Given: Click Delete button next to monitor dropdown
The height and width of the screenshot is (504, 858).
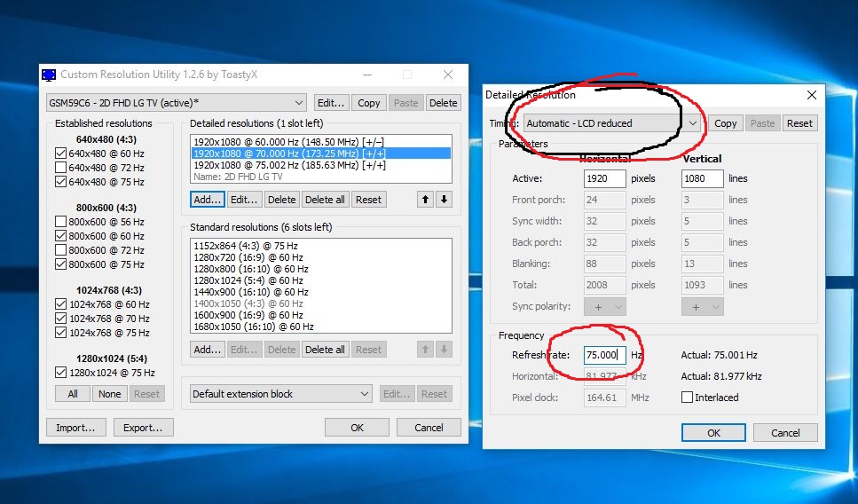Looking at the screenshot, I should click(x=444, y=103).
